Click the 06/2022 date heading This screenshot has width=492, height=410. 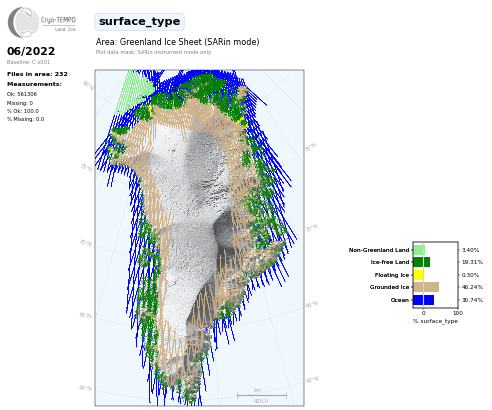tap(31, 51)
